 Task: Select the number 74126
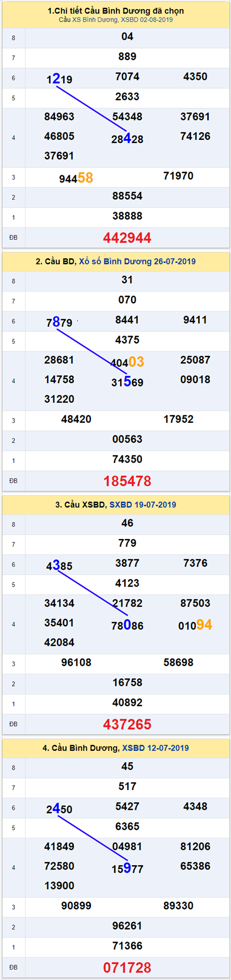(195, 136)
